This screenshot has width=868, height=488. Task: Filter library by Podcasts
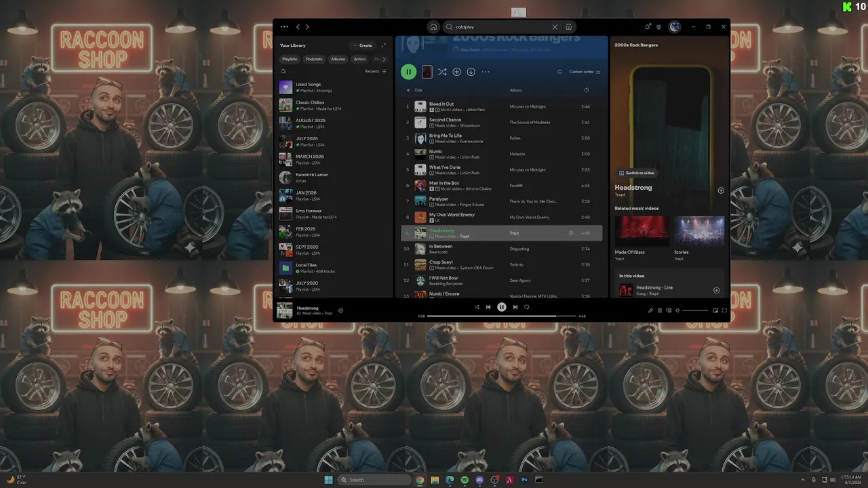coord(314,59)
